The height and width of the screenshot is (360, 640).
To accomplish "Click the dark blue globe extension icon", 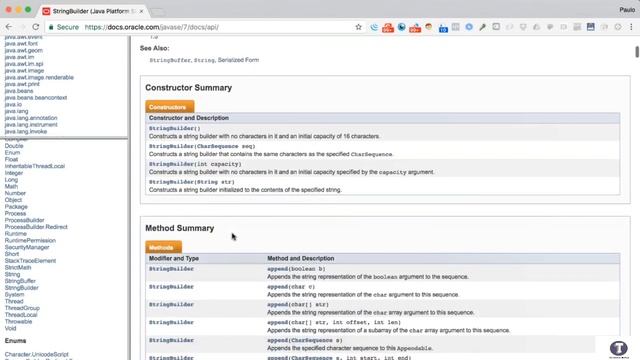I will pos(402,27).
